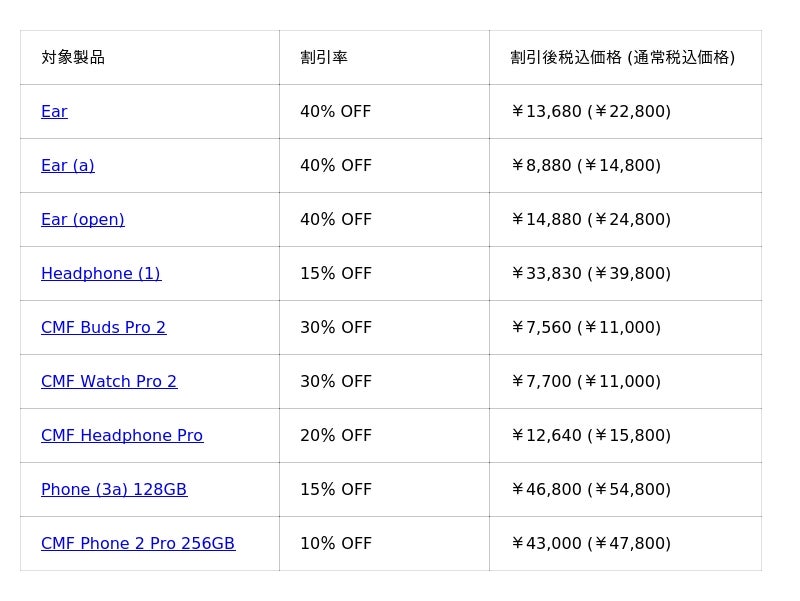Select the ￥7,560 (￥11,000) price text
This screenshot has height=601, width=800.
[x=585, y=328]
